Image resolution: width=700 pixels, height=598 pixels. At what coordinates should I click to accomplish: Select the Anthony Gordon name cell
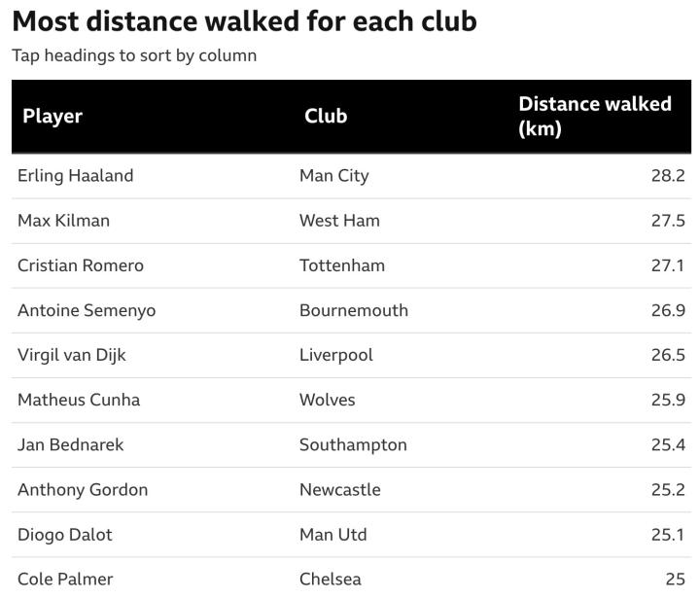click(83, 489)
